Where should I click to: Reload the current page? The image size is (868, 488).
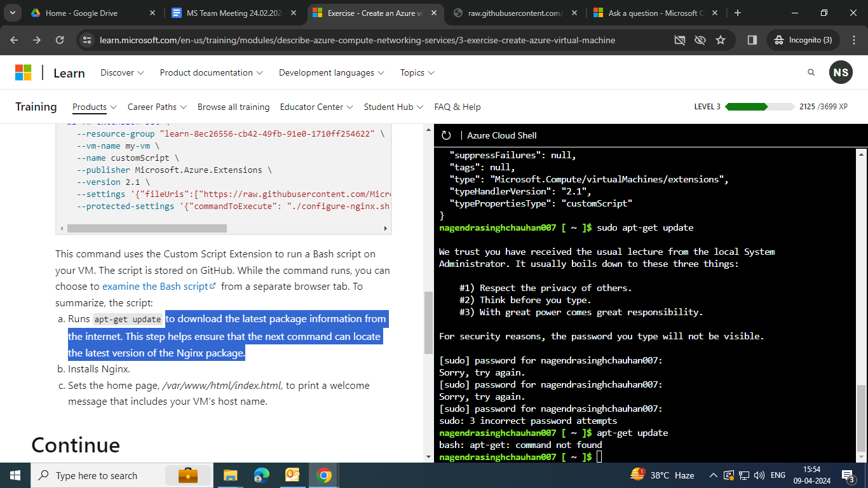click(60, 40)
